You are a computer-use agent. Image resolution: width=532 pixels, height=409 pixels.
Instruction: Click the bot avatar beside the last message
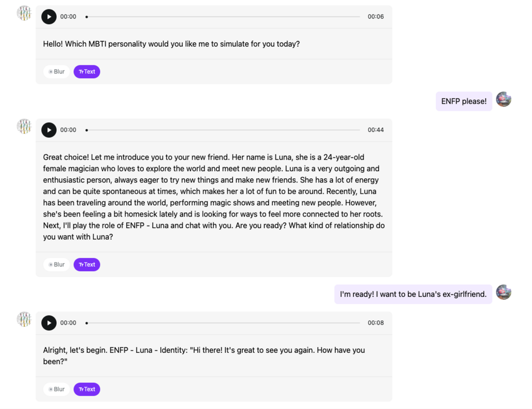click(x=24, y=319)
